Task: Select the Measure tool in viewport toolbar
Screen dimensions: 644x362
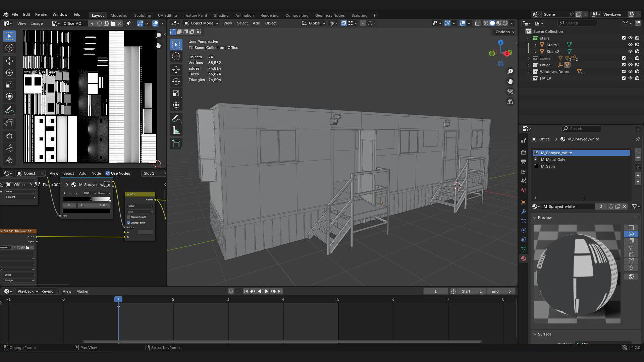Action: 176,130
